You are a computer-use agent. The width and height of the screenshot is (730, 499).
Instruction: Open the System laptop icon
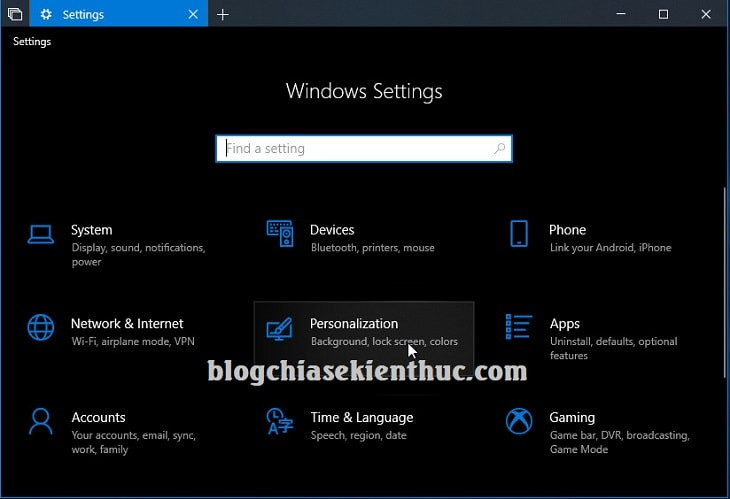point(41,234)
